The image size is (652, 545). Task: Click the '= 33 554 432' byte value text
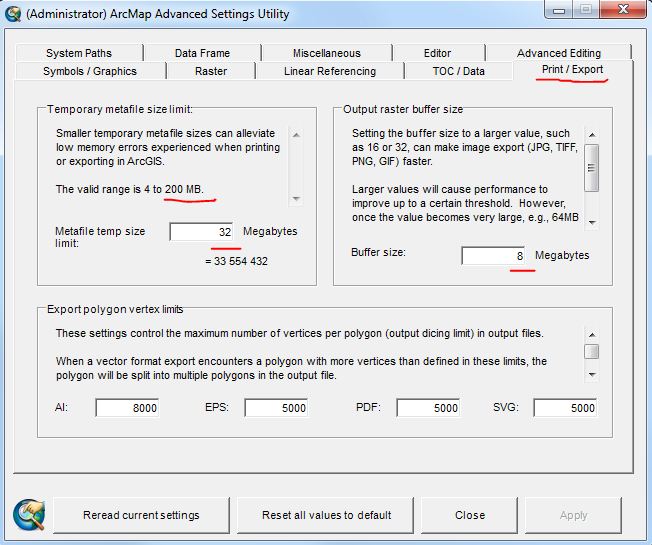(237, 261)
